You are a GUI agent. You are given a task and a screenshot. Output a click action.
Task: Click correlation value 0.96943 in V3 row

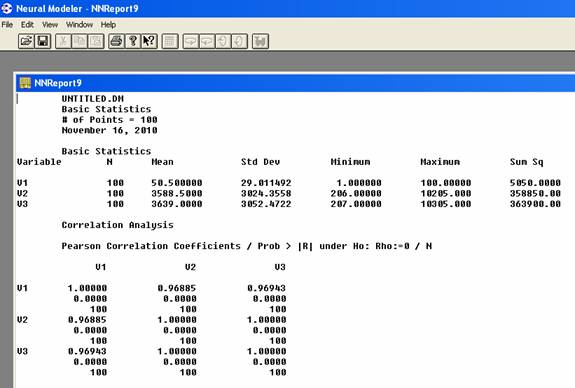(87, 351)
